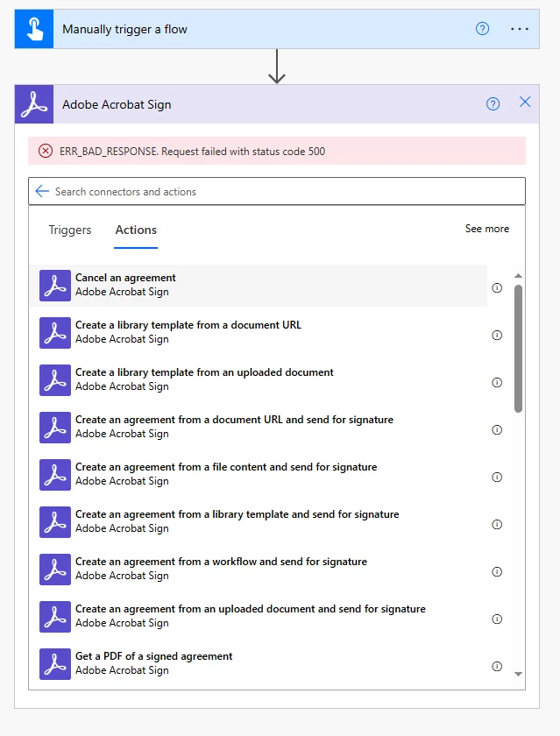The image size is (560, 736).
Task: Open help for Adobe Acrobat Sign card
Action: pyautogui.click(x=493, y=103)
